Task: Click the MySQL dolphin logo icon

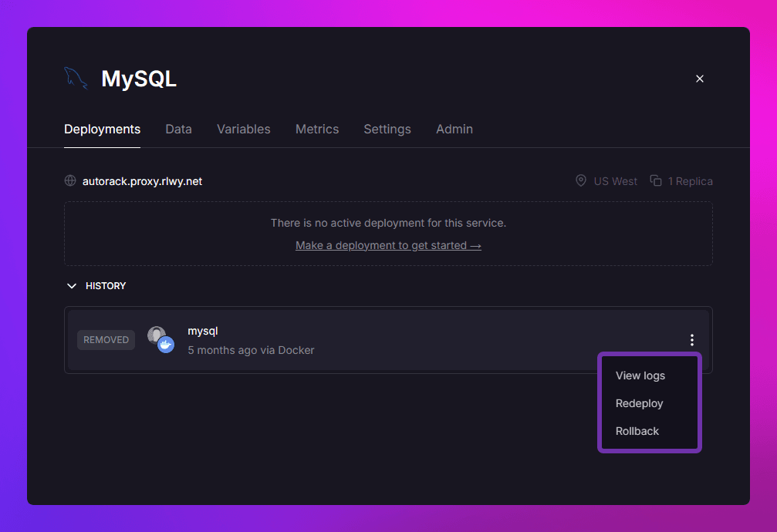Action: coord(76,79)
